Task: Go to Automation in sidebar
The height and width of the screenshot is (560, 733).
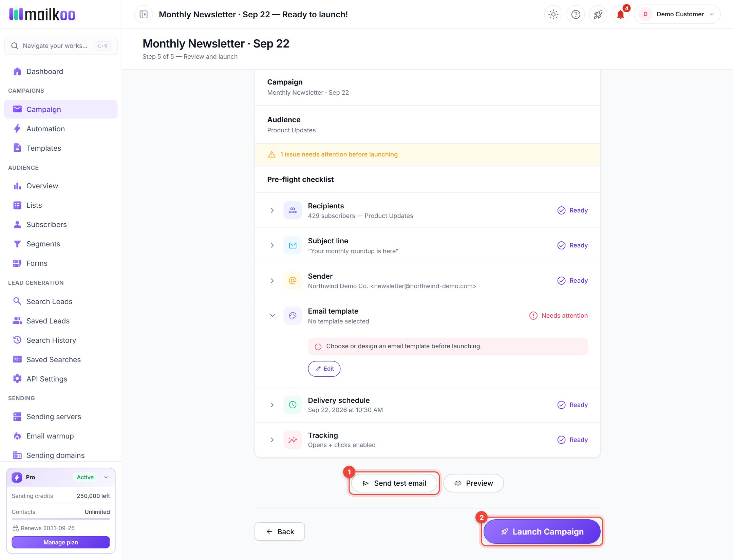Action: point(61,129)
